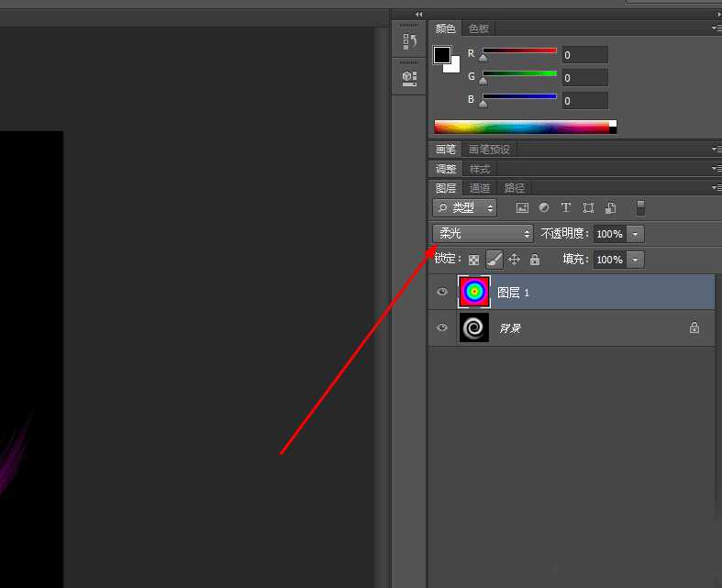Click the pixel layer filter icon
Viewport: 722px width, 588px height.
coord(522,208)
